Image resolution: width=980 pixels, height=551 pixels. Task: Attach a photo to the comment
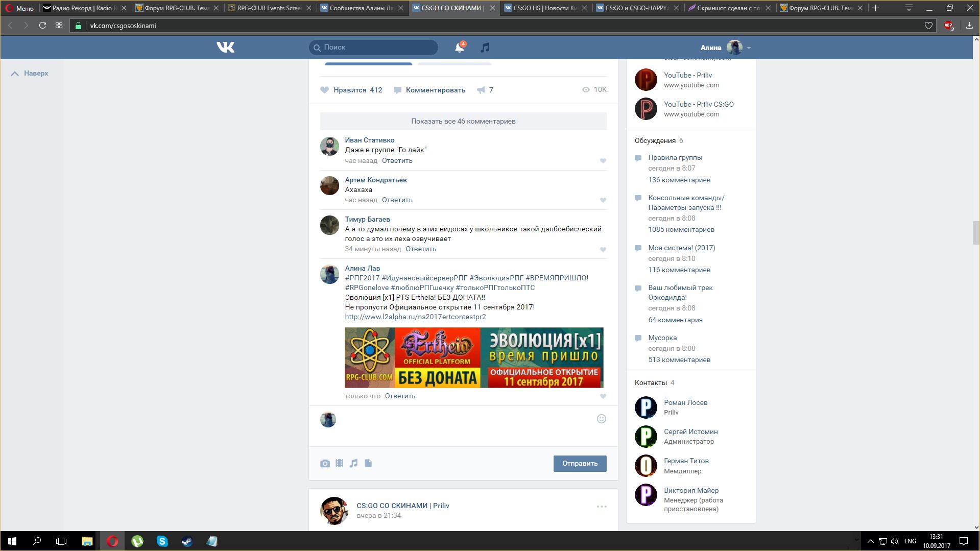[325, 464]
